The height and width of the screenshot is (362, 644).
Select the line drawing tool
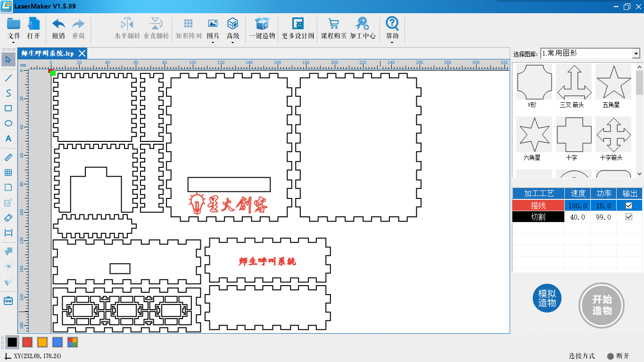(x=8, y=78)
